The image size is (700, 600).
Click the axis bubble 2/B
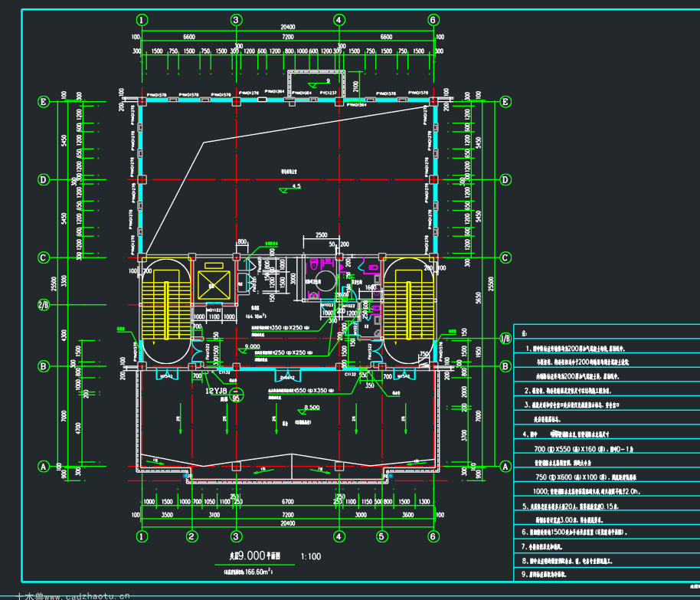pos(44,305)
